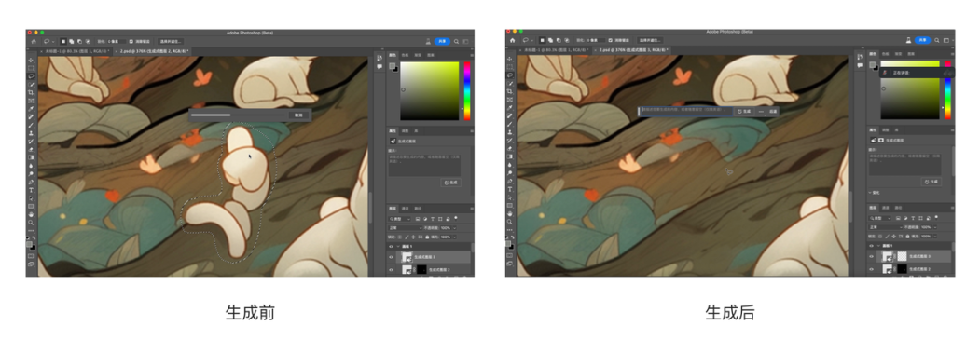Collapse the 画板 1 group in 生成前 Layers panel

[x=398, y=247]
